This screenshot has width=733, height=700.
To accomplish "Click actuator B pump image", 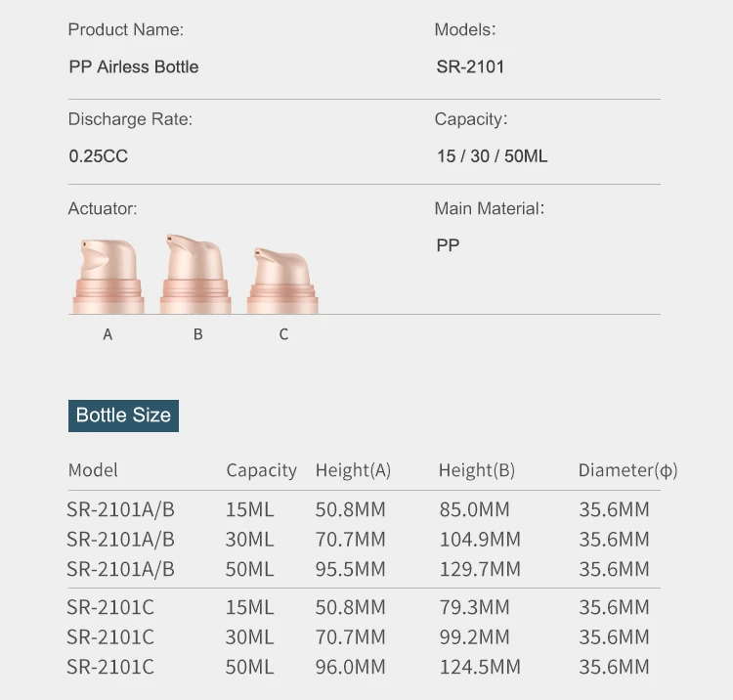I will 195,275.
